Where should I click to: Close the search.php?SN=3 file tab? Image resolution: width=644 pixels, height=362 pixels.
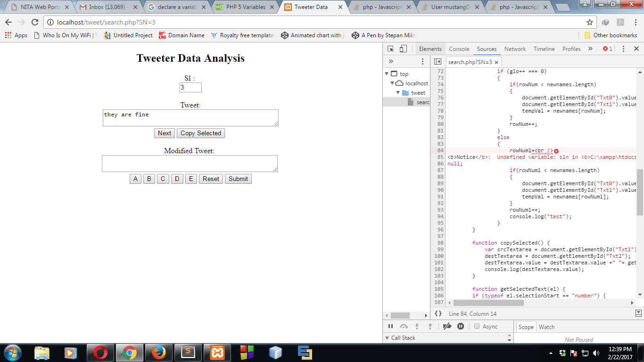tap(496, 62)
